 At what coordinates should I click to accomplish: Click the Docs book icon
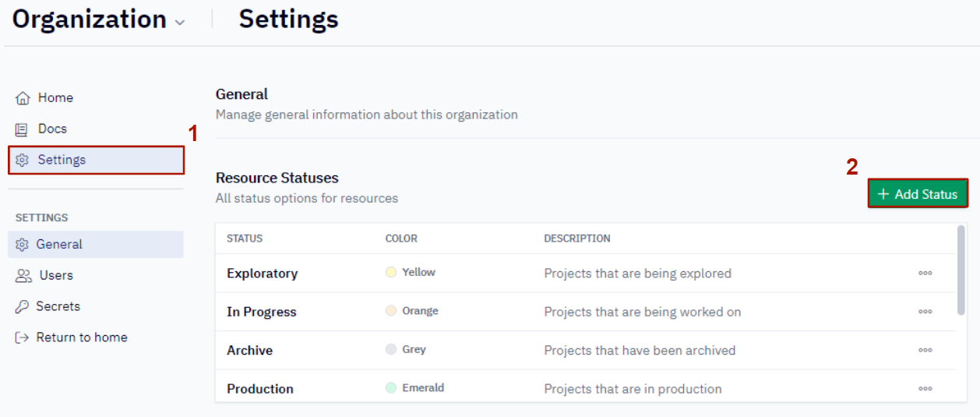click(x=23, y=129)
